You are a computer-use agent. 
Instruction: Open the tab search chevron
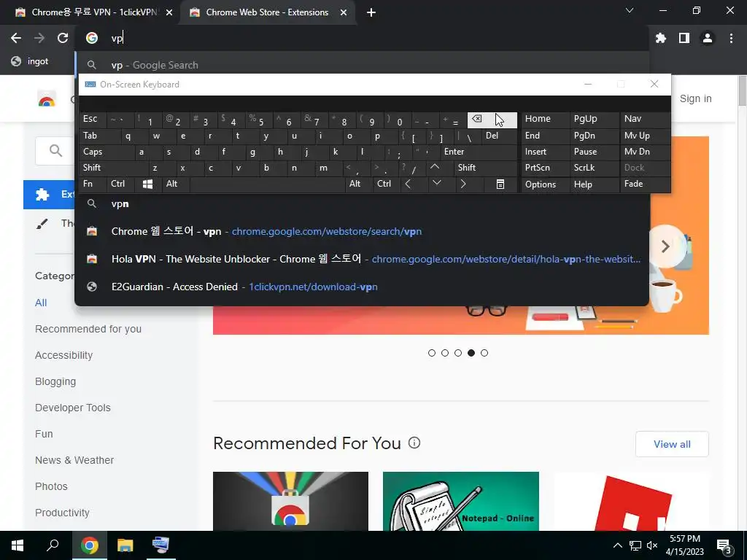[x=630, y=10]
